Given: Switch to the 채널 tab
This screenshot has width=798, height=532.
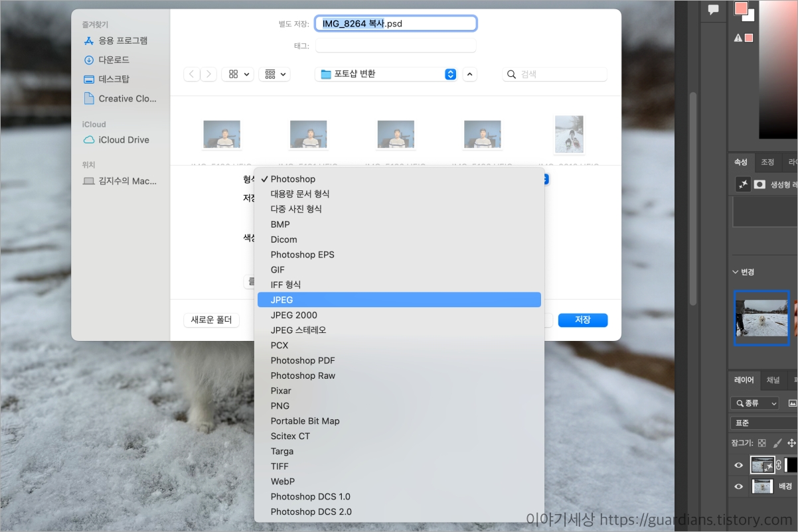Looking at the screenshot, I should coord(773,380).
